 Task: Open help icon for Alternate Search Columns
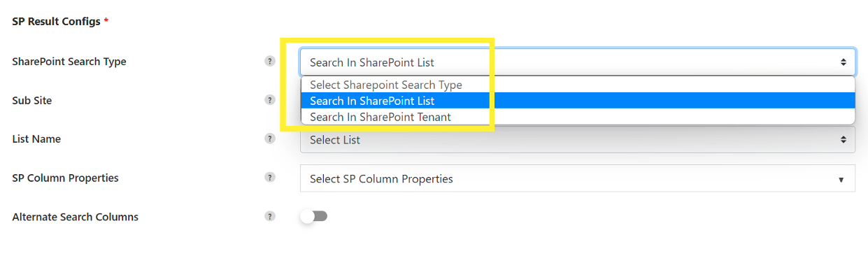pos(270,216)
